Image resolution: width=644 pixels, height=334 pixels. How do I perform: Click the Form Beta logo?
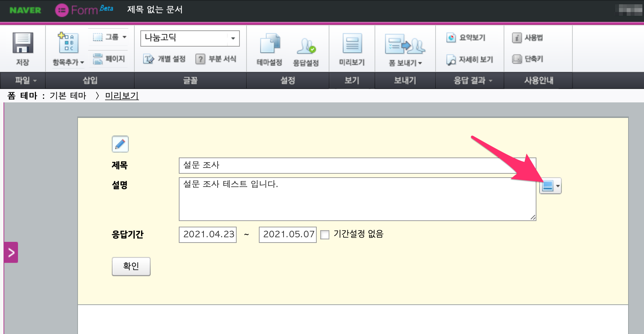click(x=84, y=10)
